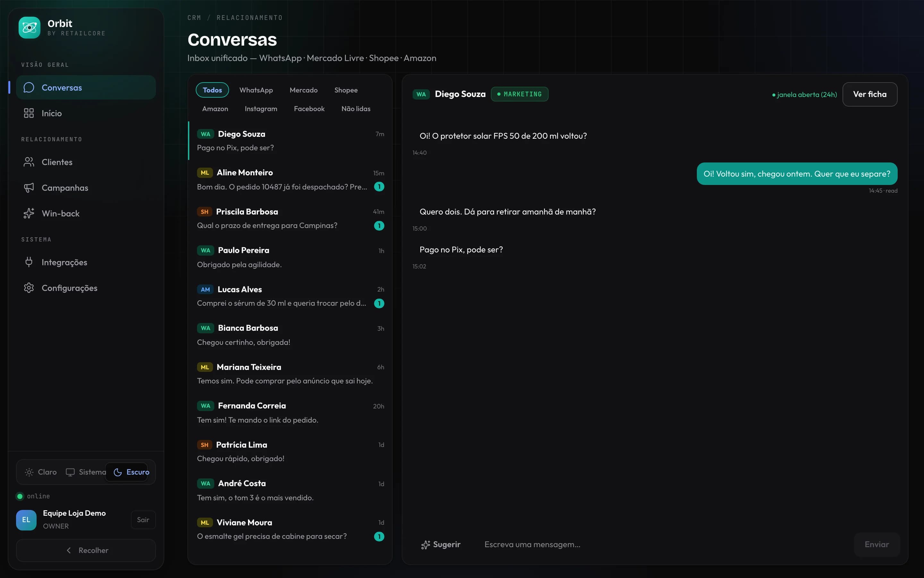Open Bianca Barbosa conversation

(x=290, y=335)
